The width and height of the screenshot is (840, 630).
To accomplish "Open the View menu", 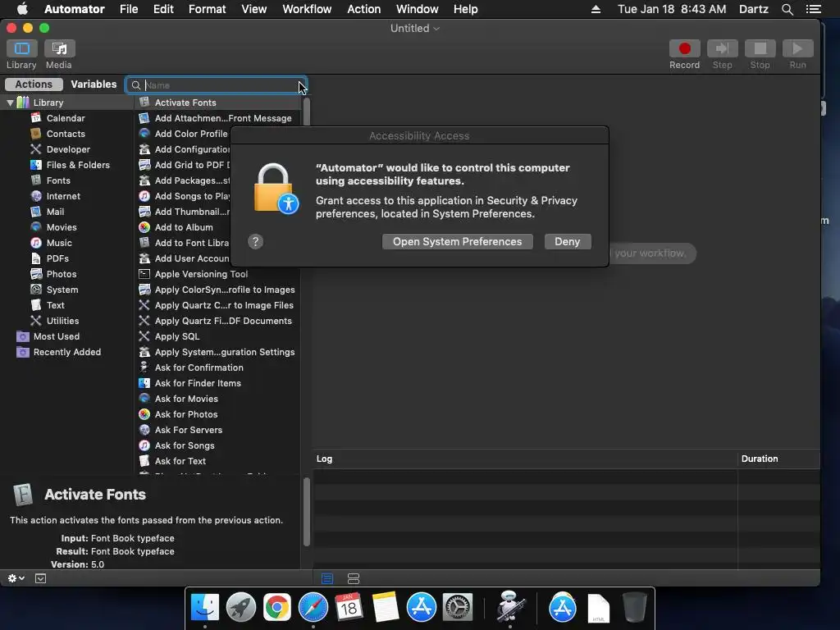I will (254, 9).
